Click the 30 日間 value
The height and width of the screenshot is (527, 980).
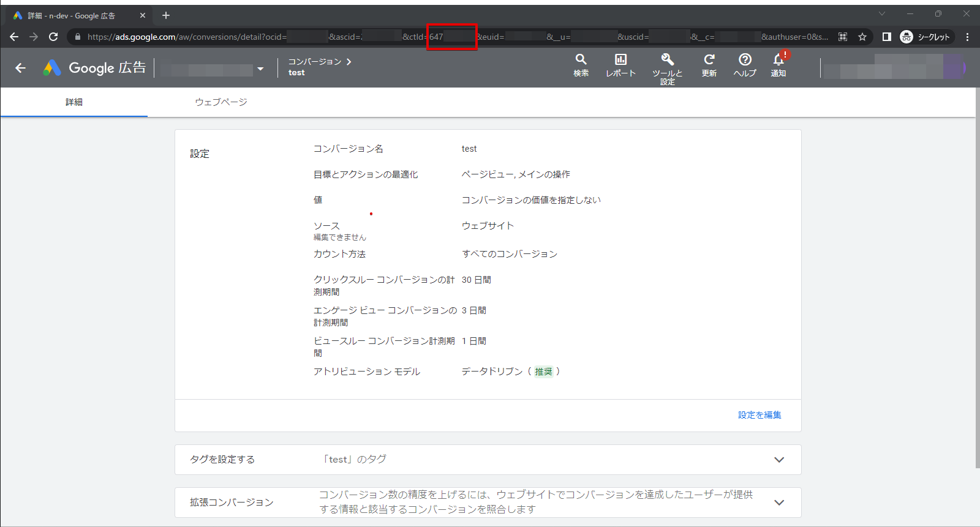pyautogui.click(x=477, y=280)
